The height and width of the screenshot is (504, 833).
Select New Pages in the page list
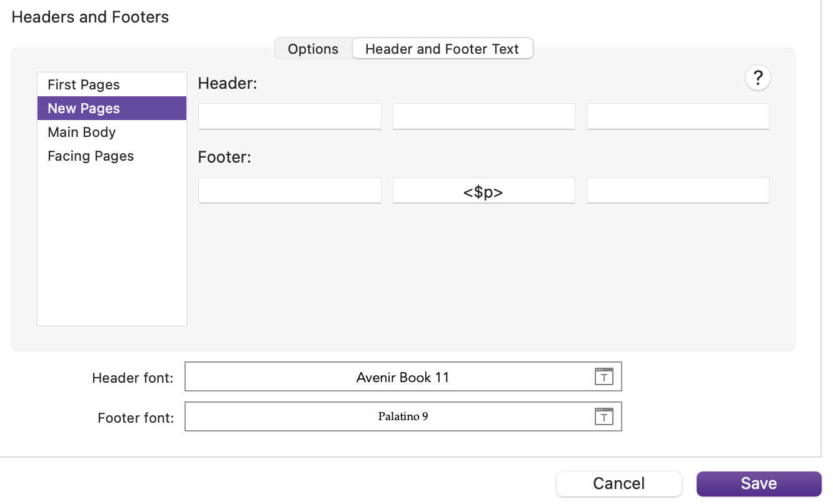[x=112, y=108]
